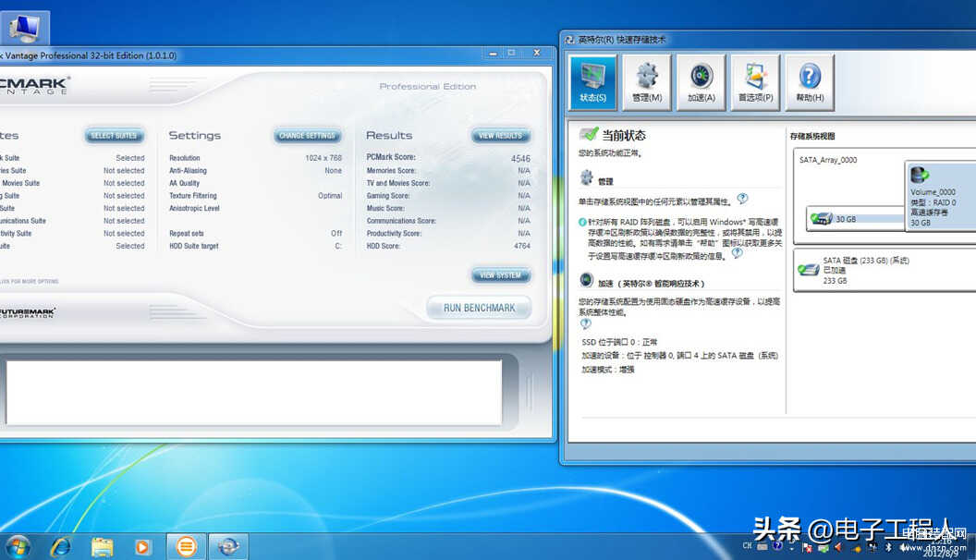Click the "SATA_Array_0000" array label
The image size is (976, 560).
click(828, 160)
